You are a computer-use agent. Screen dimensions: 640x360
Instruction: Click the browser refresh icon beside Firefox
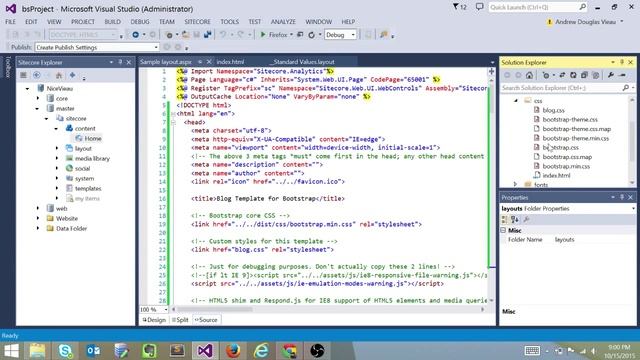point(311,35)
